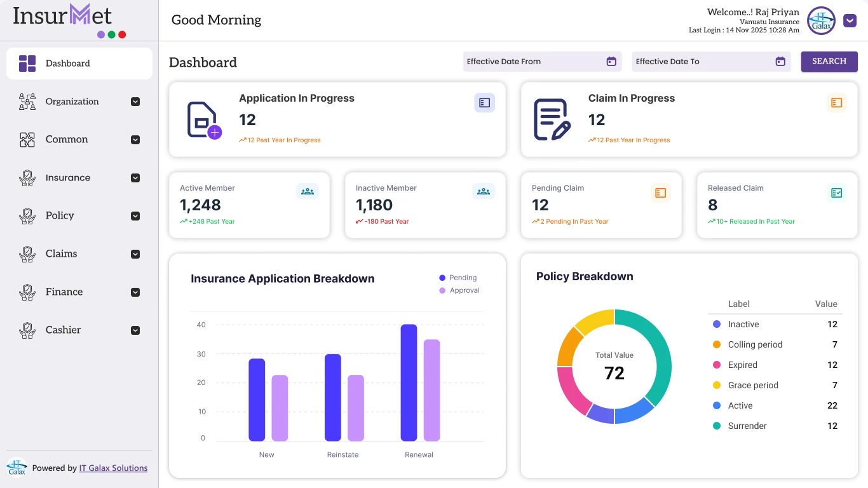Click the Renewal Pending bar

pyautogui.click(x=409, y=383)
